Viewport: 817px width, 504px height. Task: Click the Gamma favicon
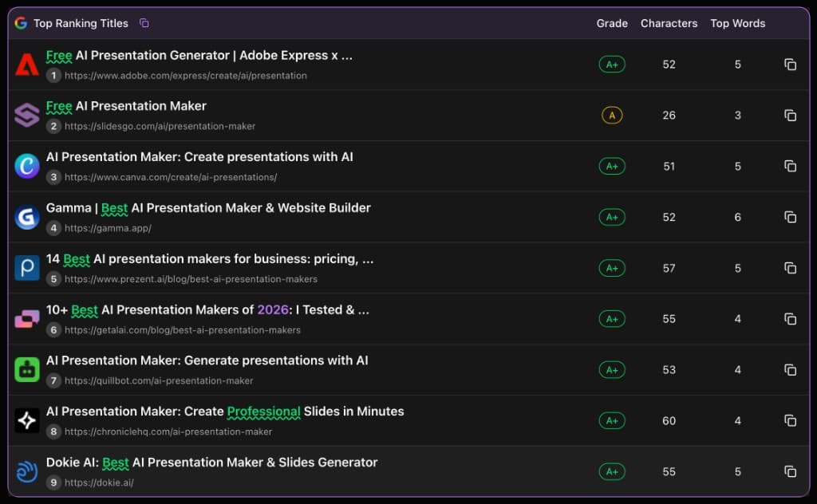pos(27,217)
